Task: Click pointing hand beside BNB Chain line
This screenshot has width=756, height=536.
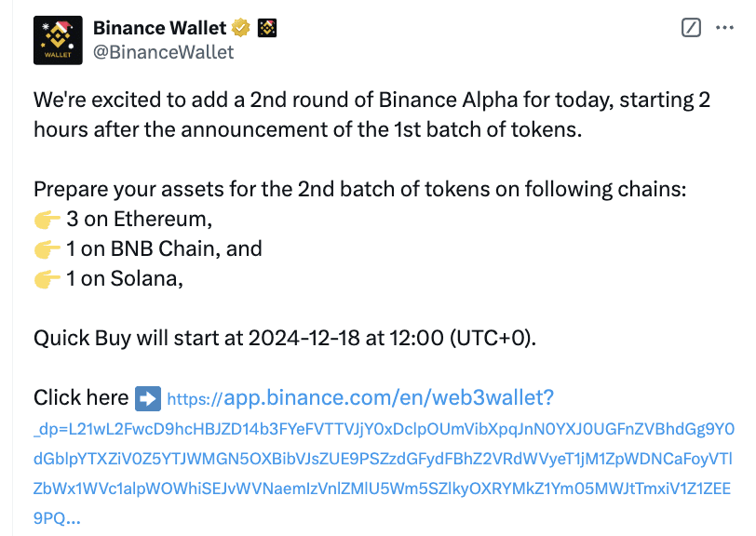Action: pos(47,249)
